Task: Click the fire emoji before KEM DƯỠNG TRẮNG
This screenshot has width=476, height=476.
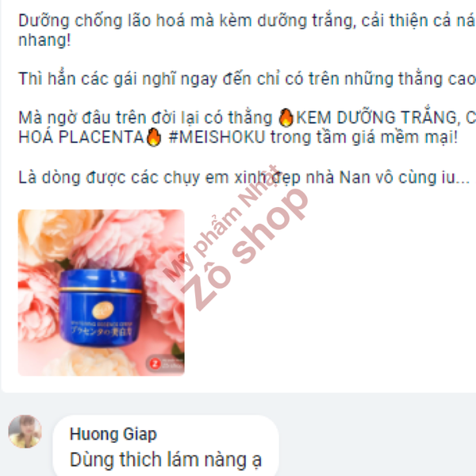Action: click(286, 117)
